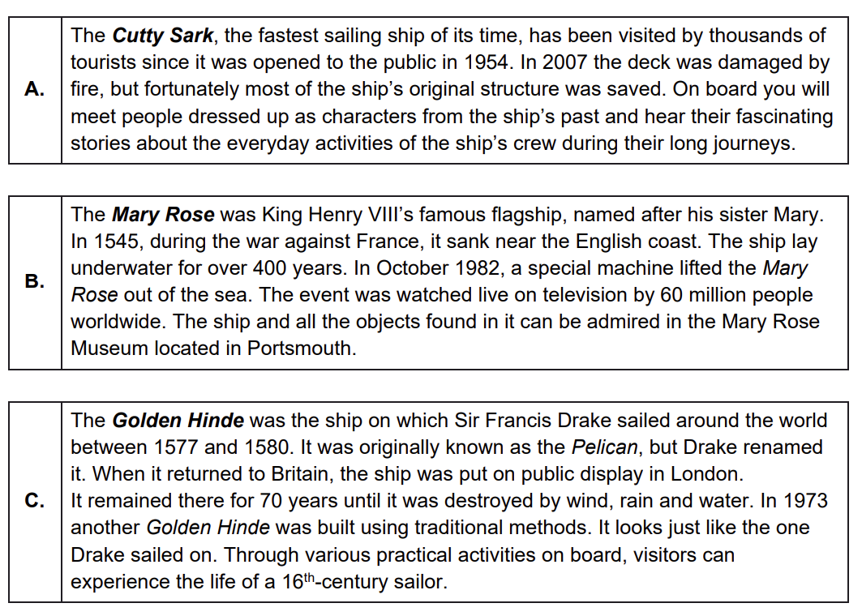Click the bold Golden Hinde ship name
The height and width of the screenshot is (616, 862).
click(178, 421)
